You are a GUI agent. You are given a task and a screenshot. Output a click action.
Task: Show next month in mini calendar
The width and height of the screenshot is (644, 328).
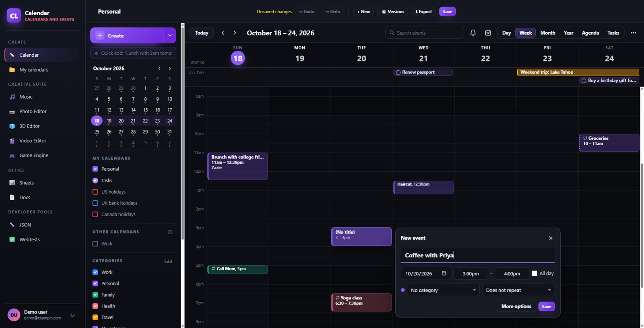[170, 68]
